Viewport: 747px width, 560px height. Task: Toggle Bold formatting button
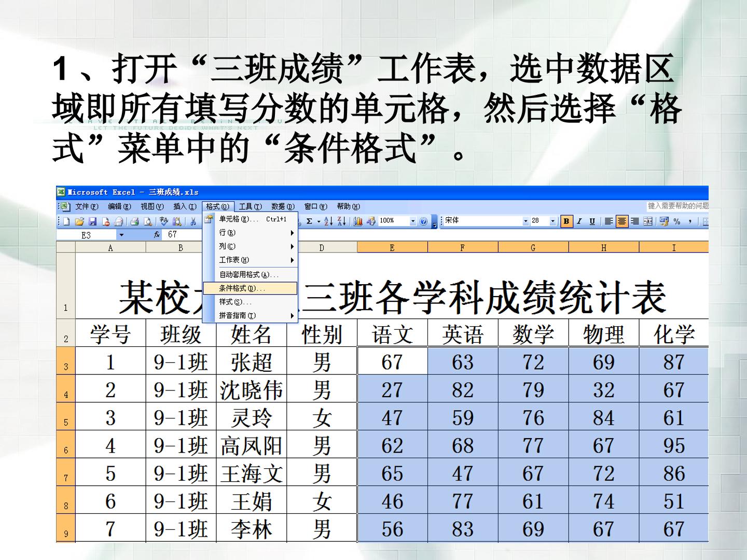tap(566, 221)
